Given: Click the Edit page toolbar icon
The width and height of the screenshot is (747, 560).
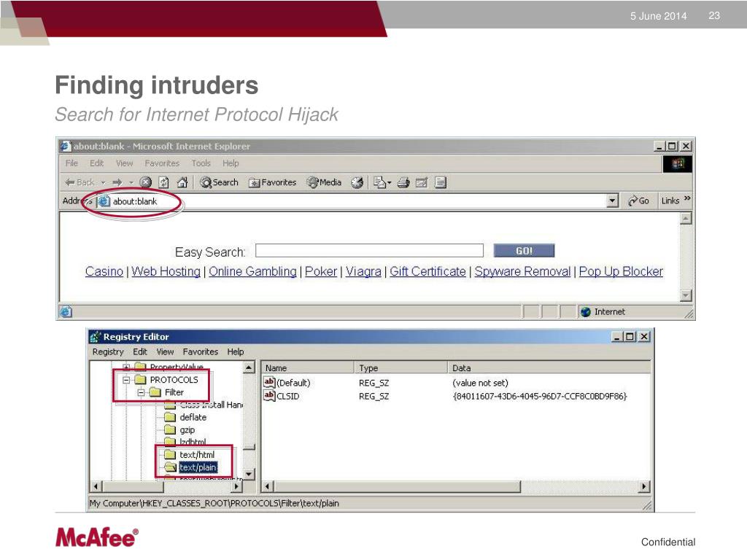Looking at the screenshot, I should coord(422,182).
